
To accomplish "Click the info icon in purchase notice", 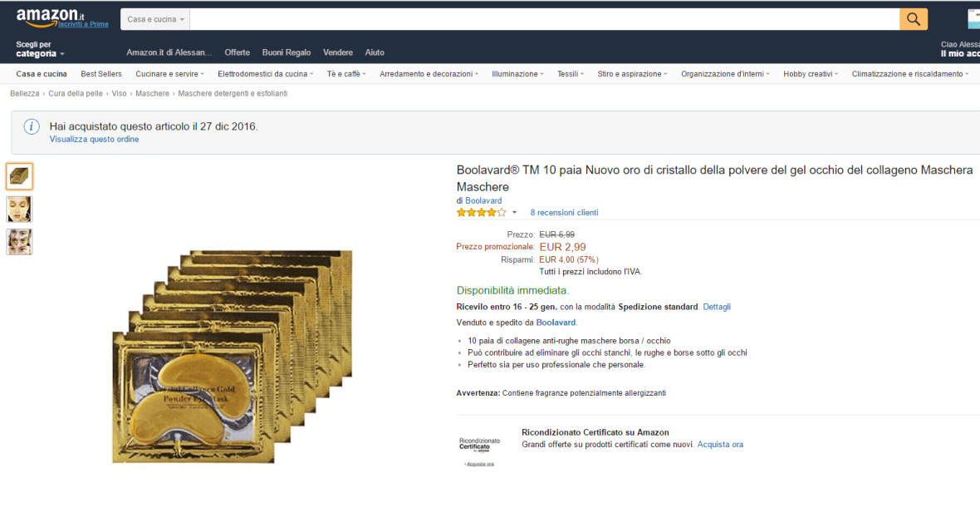I will click(32, 126).
